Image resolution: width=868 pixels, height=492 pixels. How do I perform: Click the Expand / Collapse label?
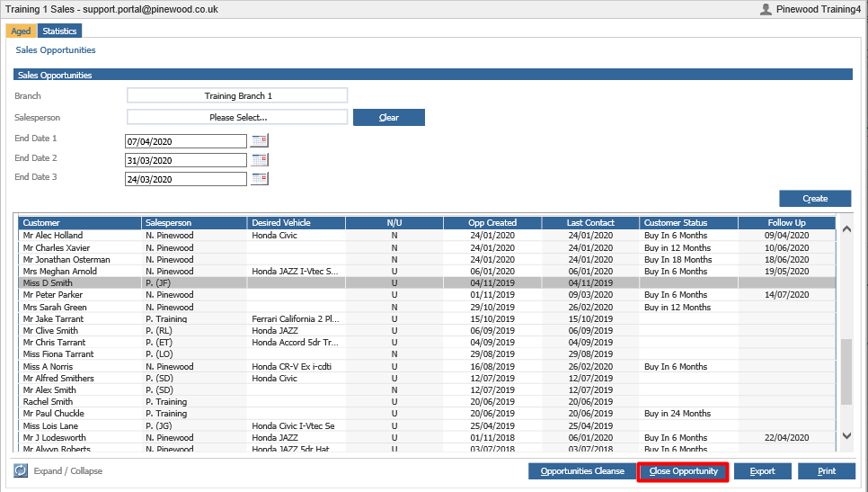(68, 471)
